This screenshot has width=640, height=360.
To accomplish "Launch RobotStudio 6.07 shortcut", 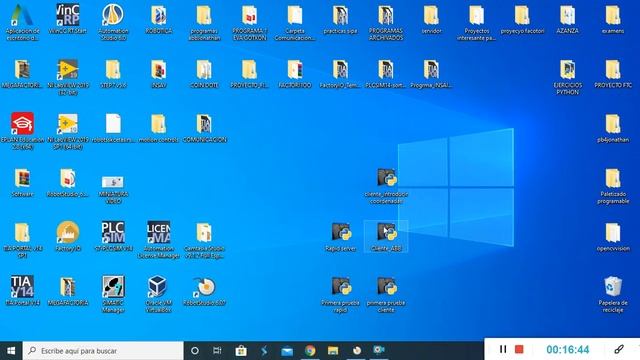I will [x=204, y=291].
